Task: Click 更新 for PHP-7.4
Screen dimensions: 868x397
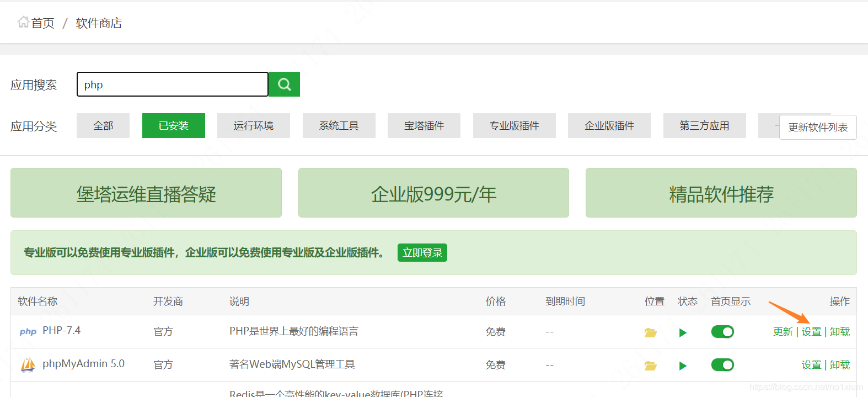Action: click(783, 332)
